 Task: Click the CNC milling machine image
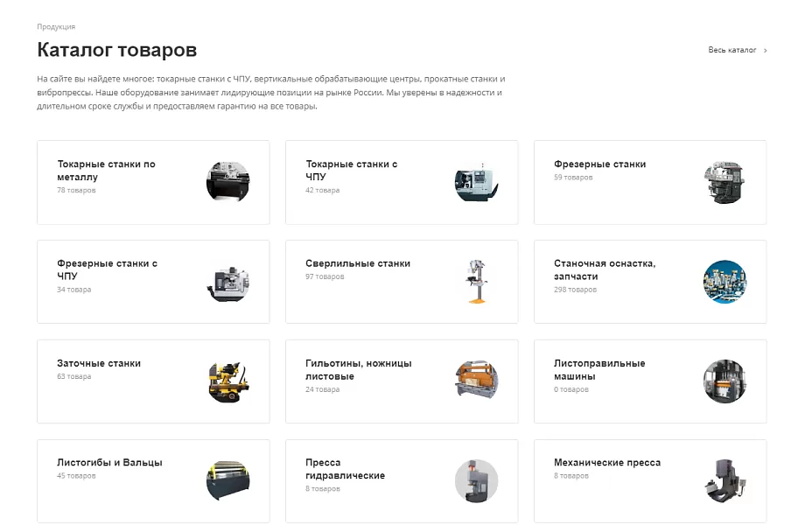[228, 282]
